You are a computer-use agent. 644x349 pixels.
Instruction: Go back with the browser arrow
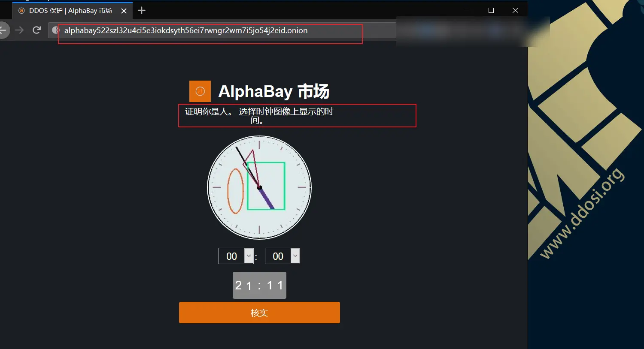click(x=3, y=30)
